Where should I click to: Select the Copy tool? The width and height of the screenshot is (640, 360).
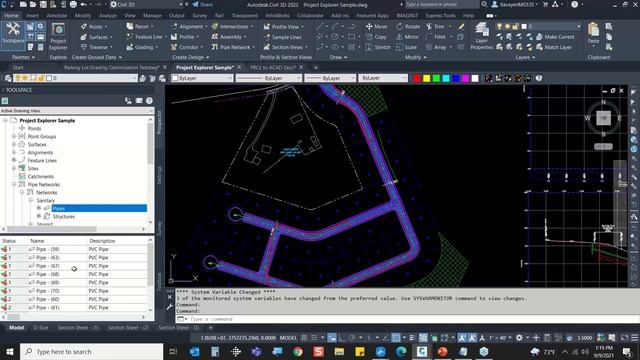pyautogui.click(x=376, y=37)
